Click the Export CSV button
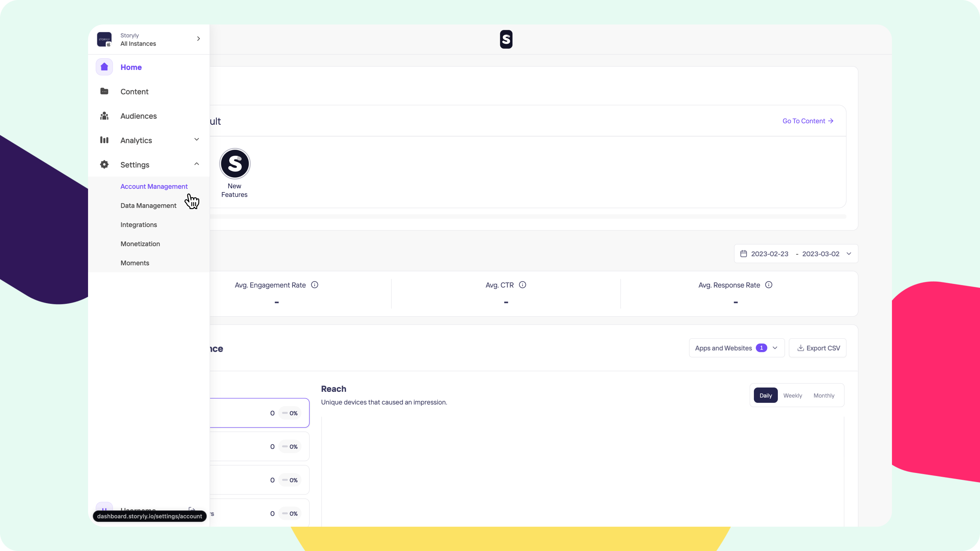 pos(817,348)
